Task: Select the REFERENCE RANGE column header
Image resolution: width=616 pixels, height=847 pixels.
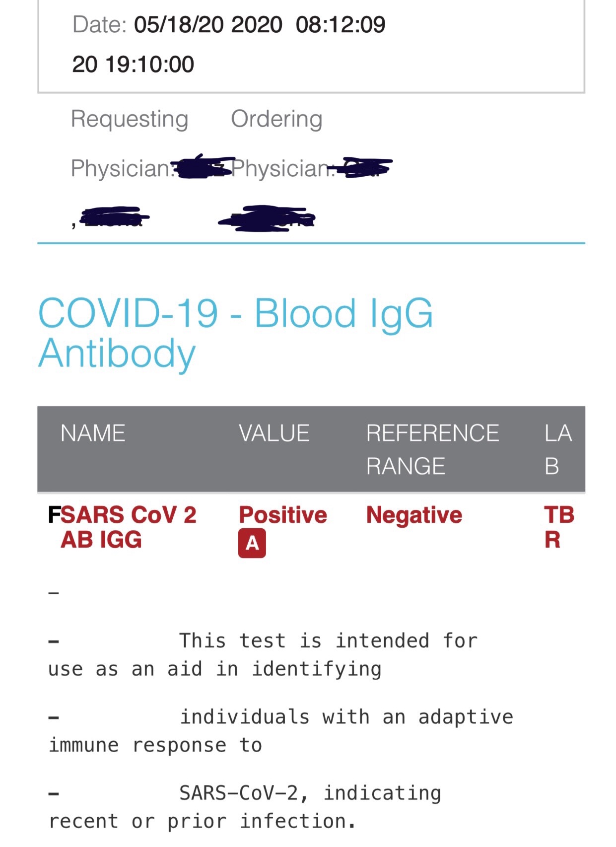Action: click(432, 449)
